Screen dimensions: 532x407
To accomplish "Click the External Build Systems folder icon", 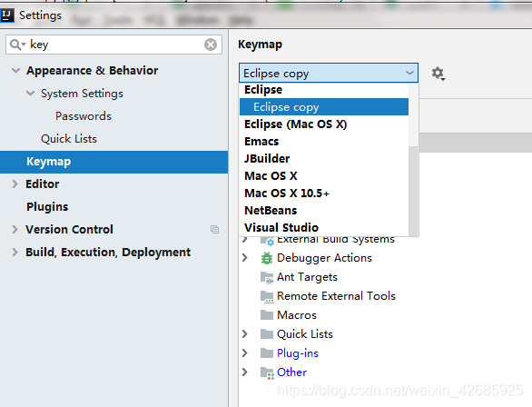I will [267, 241].
